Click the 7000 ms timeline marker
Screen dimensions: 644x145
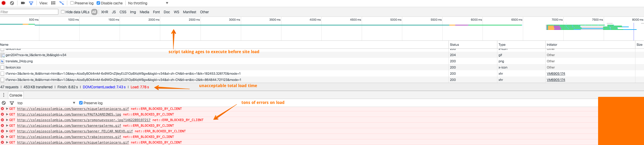click(x=557, y=20)
